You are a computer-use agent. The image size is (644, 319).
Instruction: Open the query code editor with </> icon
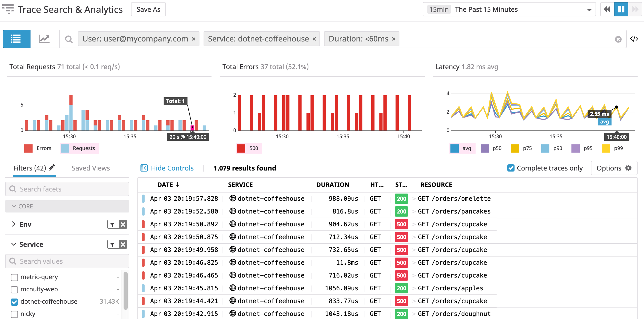point(635,39)
